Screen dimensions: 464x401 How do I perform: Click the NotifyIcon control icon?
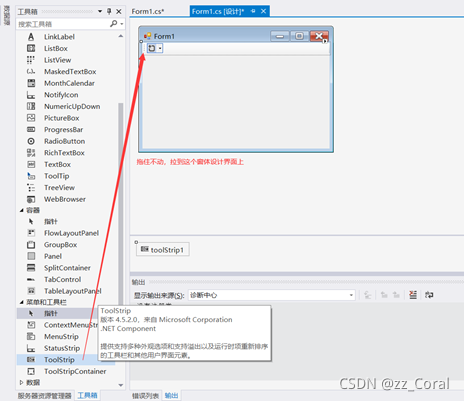(31, 95)
